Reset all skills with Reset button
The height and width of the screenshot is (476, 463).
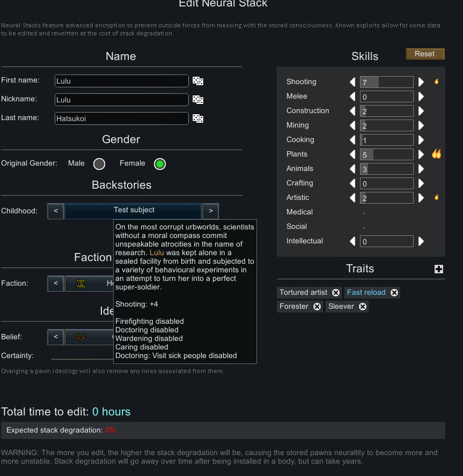pyautogui.click(x=425, y=54)
